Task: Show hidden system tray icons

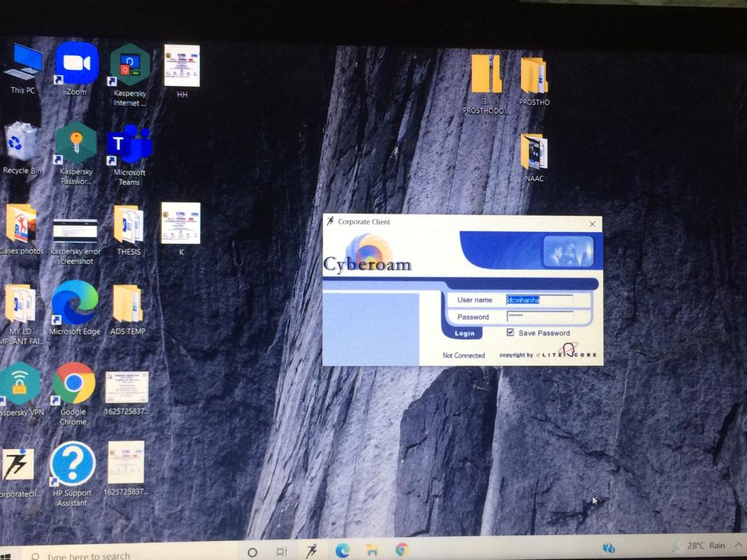Action: (740, 544)
